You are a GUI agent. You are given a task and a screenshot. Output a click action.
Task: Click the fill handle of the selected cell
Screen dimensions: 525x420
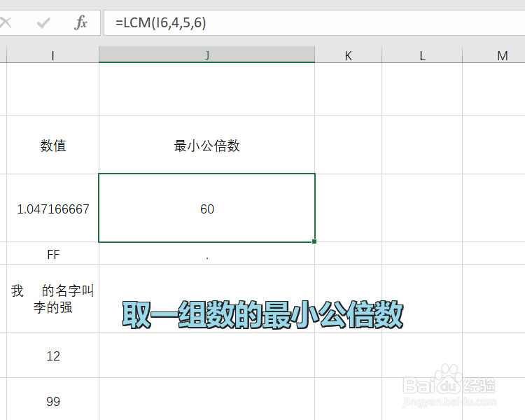coord(314,241)
